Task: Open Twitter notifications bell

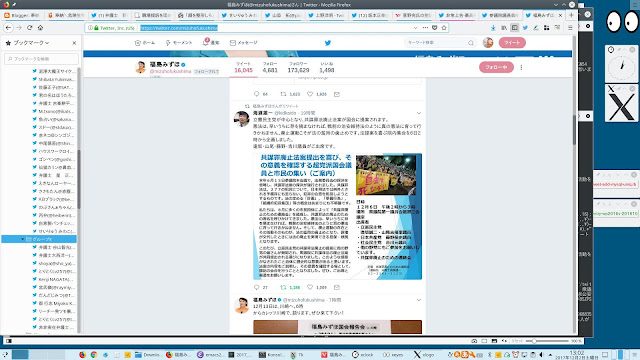Action: pos(211,42)
